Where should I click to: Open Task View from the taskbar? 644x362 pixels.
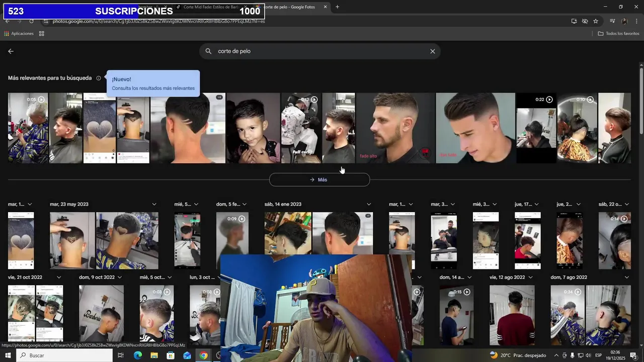(121, 355)
